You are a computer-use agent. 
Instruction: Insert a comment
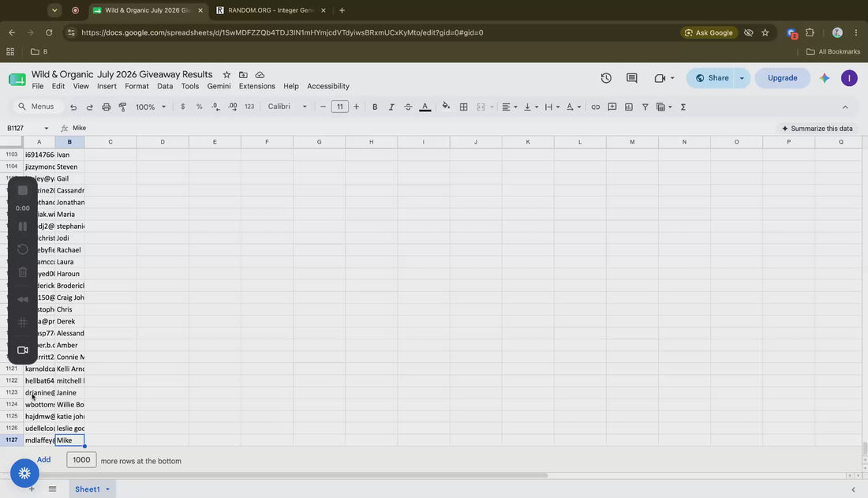(612, 107)
